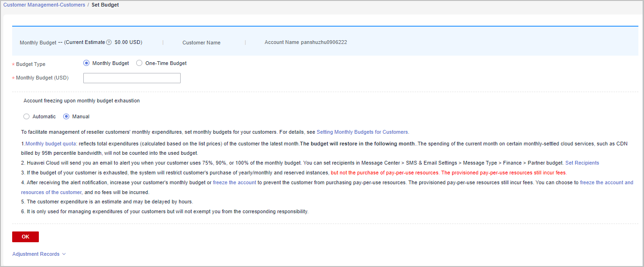Select Manual account freezing option

click(x=66, y=116)
